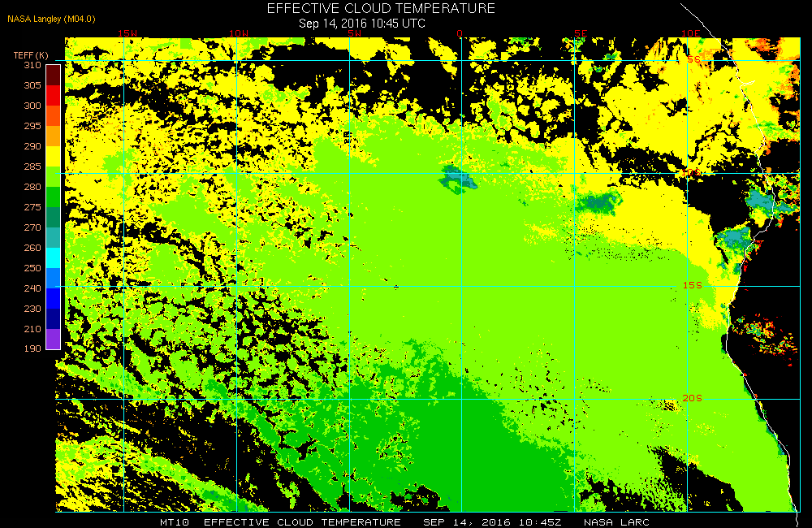
Task: Select the '305' legend value
Action: [x=32, y=85]
